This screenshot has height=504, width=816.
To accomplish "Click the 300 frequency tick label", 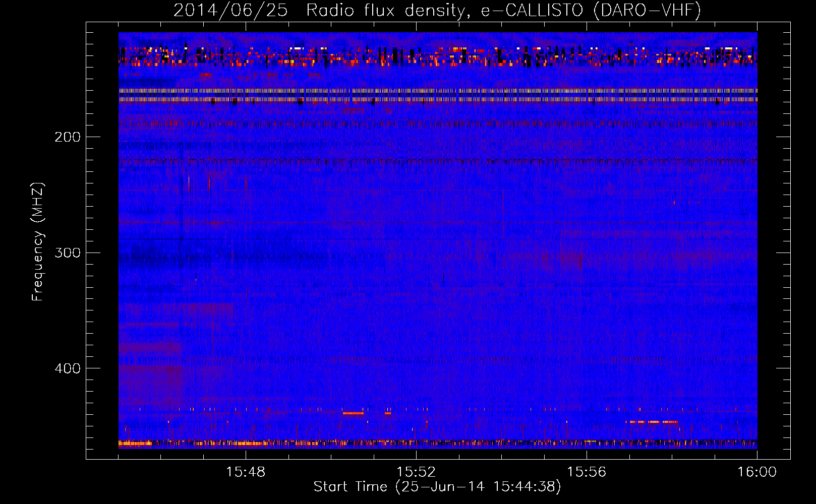I will point(68,253).
